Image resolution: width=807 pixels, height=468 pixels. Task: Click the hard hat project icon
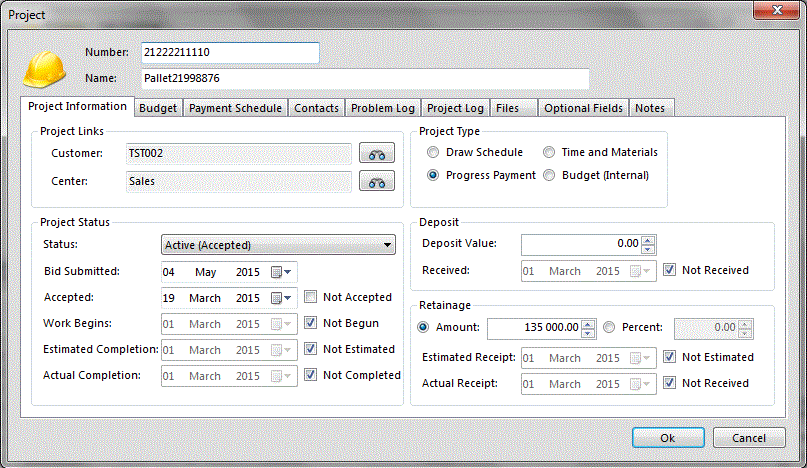point(45,68)
